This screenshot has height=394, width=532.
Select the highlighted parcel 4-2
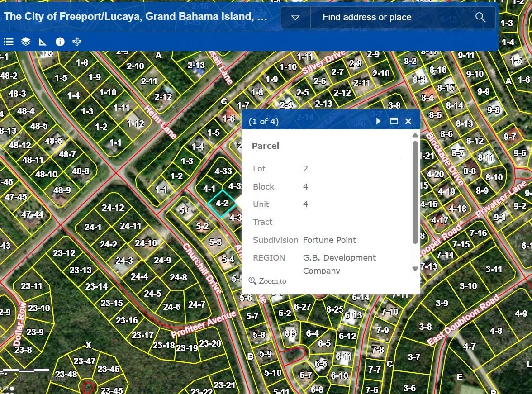pyautogui.click(x=221, y=204)
